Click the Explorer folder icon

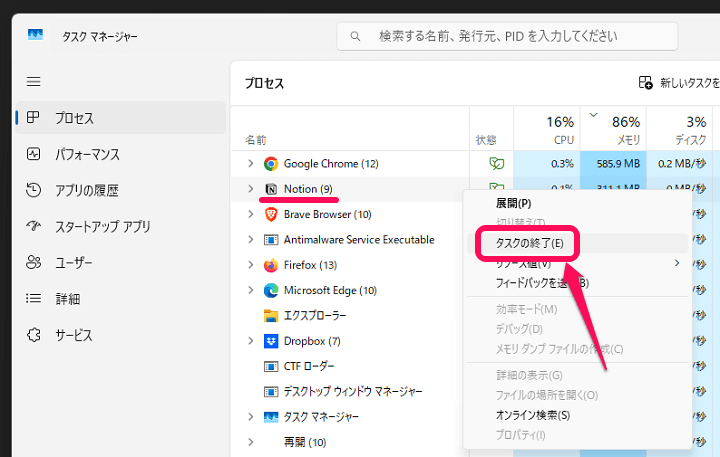tap(271, 316)
